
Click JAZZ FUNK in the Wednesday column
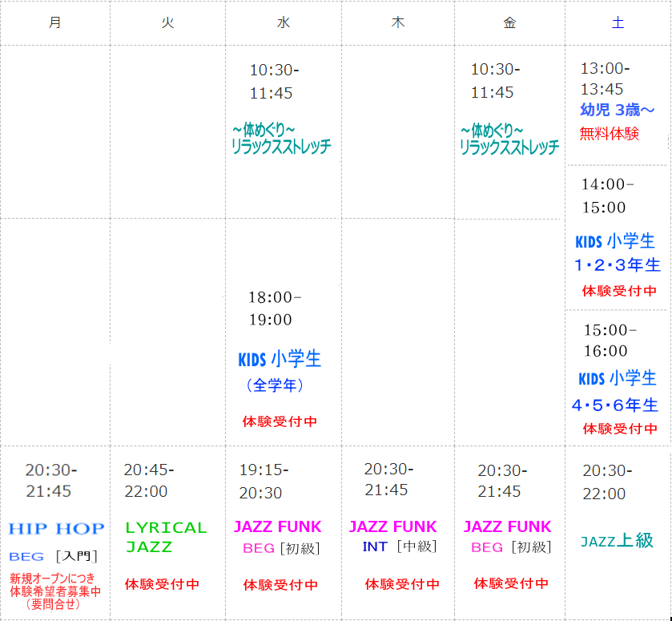pos(277,527)
